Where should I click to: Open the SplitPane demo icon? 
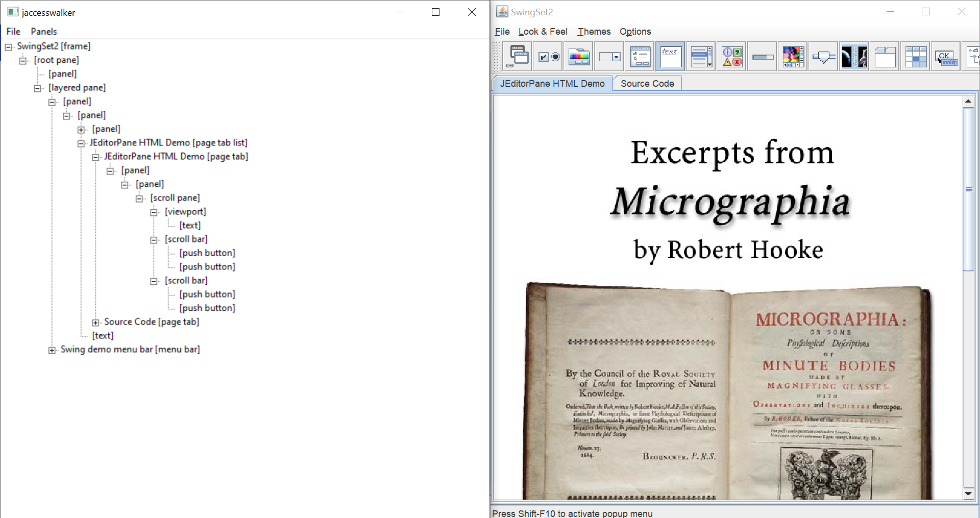854,57
